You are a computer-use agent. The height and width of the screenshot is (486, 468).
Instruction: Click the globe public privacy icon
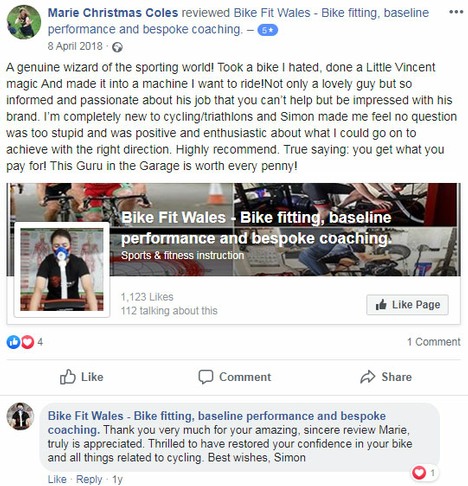click(x=117, y=47)
